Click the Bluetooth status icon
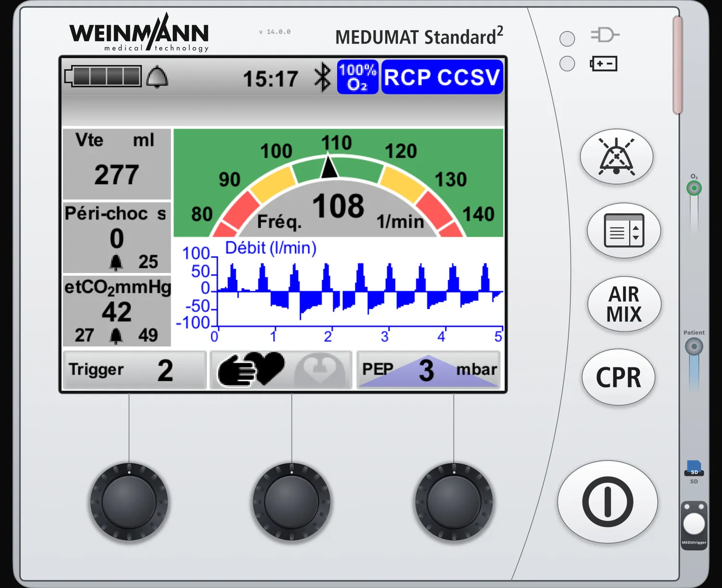Image resolution: width=722 pixels, height=588 pixels. point(322,77)
